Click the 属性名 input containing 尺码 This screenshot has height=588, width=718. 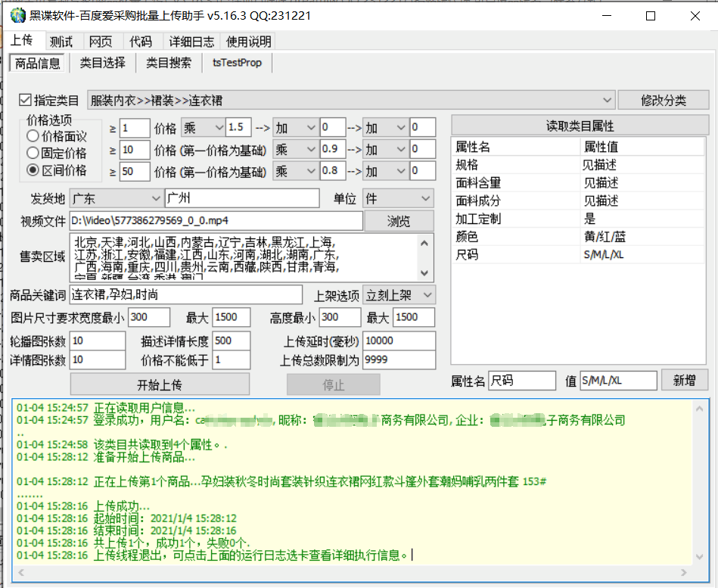[x=522, y=381]
